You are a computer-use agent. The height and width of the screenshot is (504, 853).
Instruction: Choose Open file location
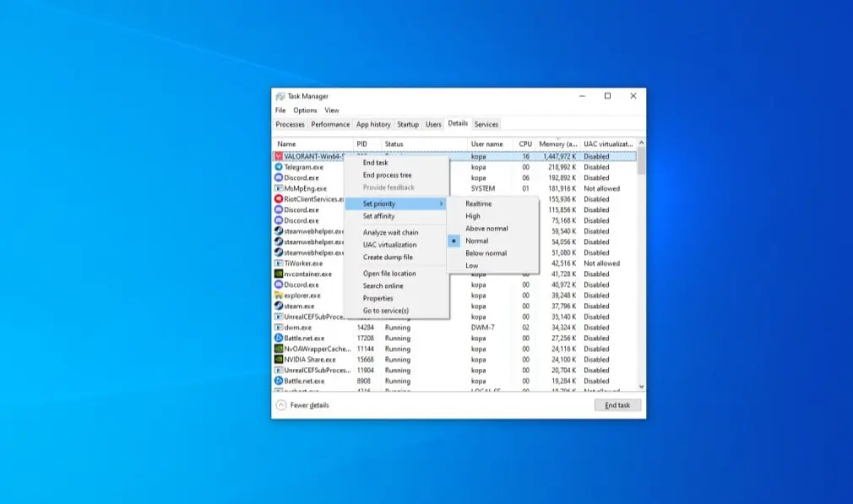(x=389, y=274)
